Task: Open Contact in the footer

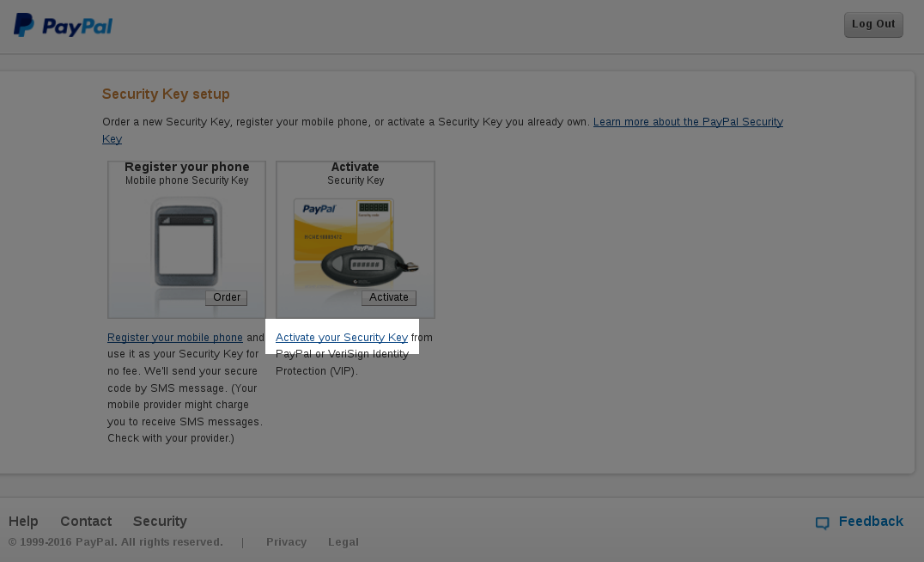Action: pos(86,522)
